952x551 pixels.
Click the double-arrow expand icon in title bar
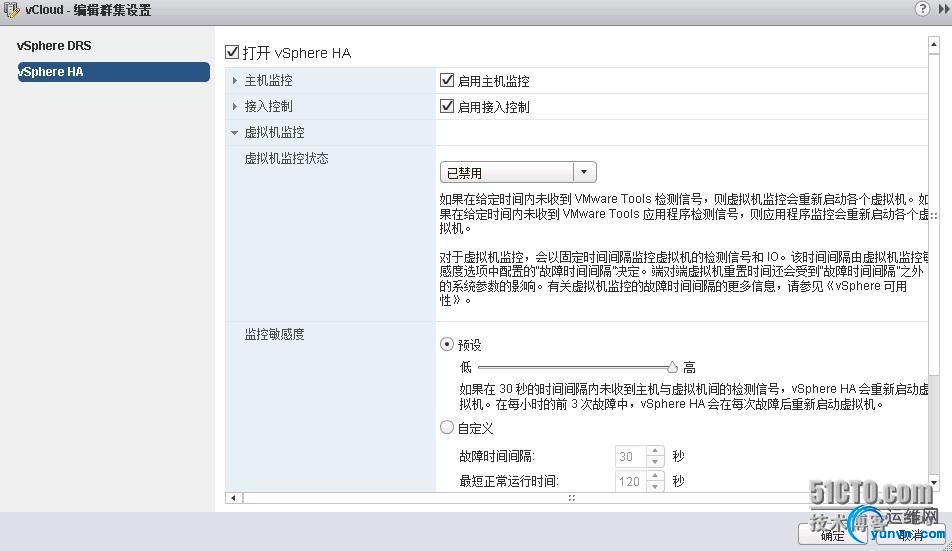(944, 8)
